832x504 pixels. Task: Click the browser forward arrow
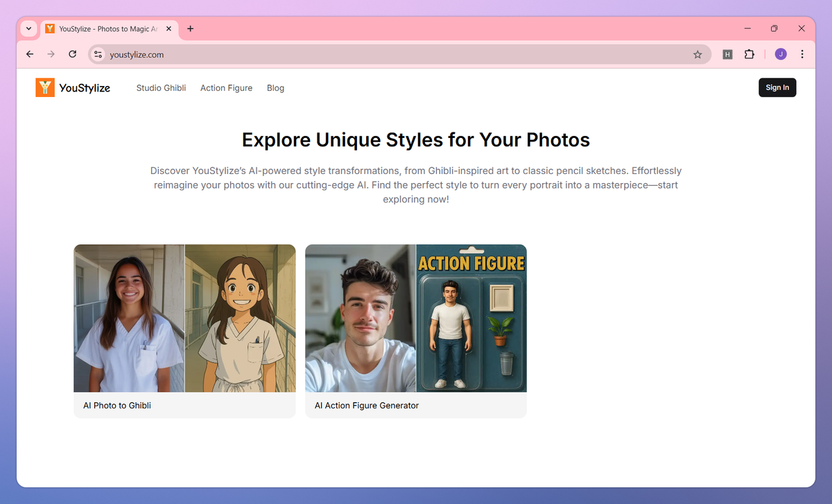(x=51, y=54)
